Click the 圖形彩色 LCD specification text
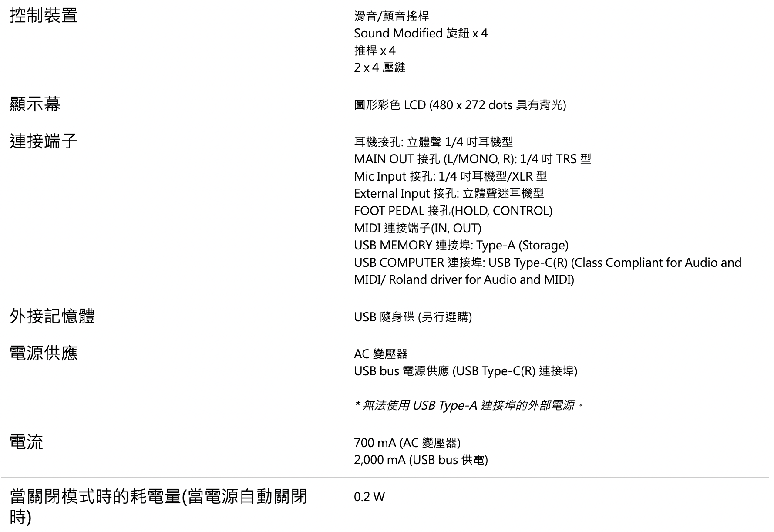Viewport: 774px width, 532px height. click(460, 105)
